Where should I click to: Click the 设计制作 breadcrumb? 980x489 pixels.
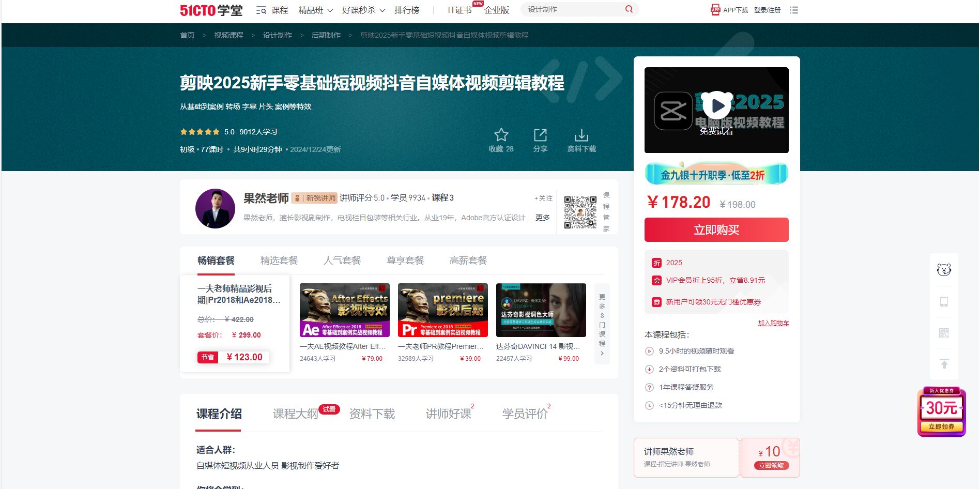pos(278,35)
